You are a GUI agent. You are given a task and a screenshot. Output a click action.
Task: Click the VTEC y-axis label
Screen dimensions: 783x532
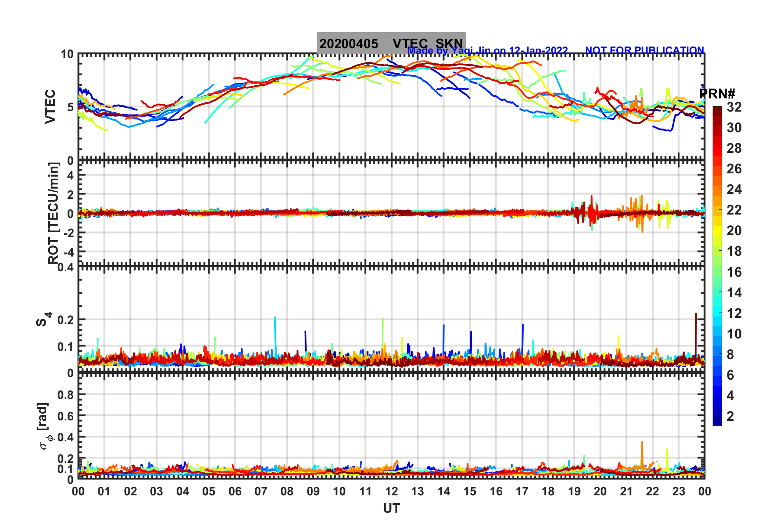[x=50, y=107]
